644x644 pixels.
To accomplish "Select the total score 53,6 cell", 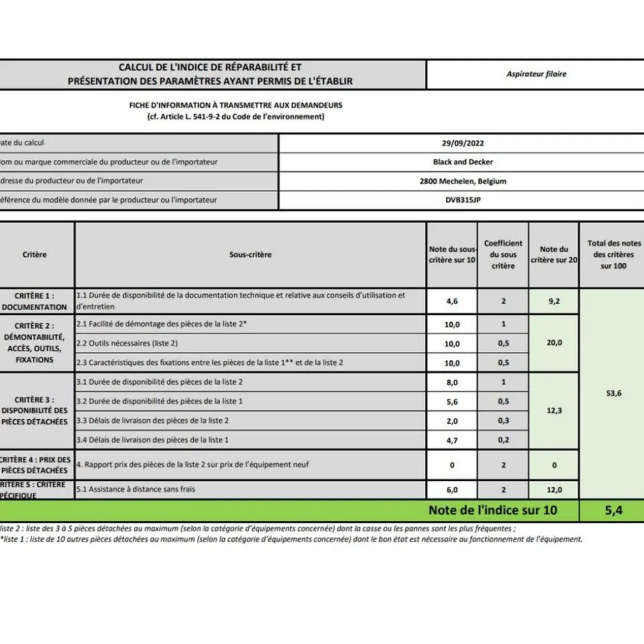I will click(x=613, y=393).
